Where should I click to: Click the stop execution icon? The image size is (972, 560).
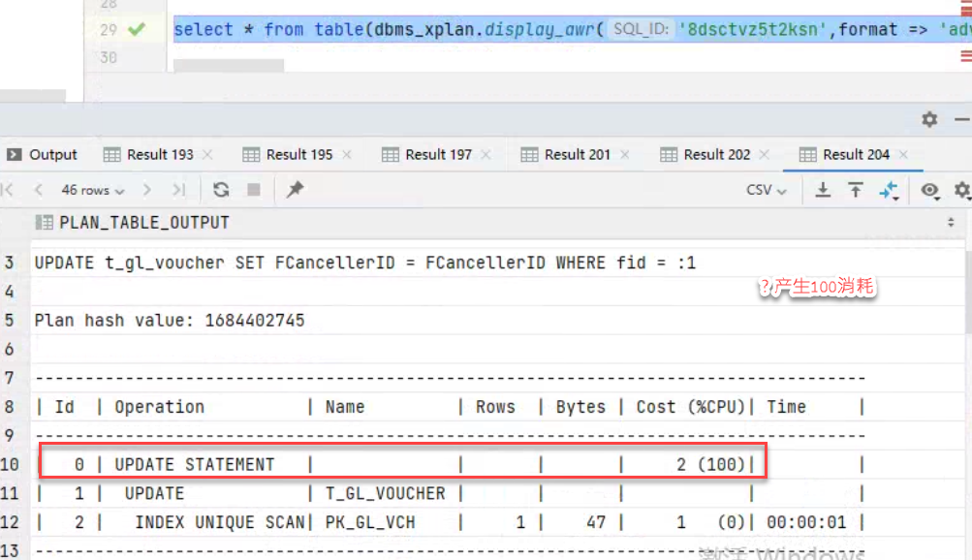click(x=254, y=190)
